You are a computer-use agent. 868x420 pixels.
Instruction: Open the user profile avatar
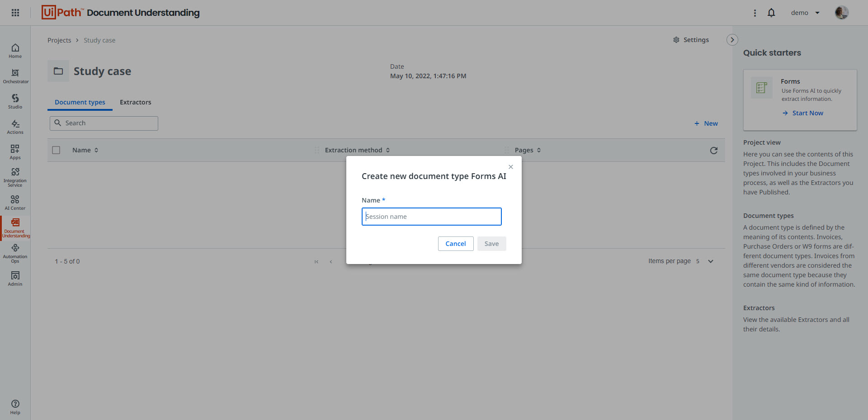841,13
